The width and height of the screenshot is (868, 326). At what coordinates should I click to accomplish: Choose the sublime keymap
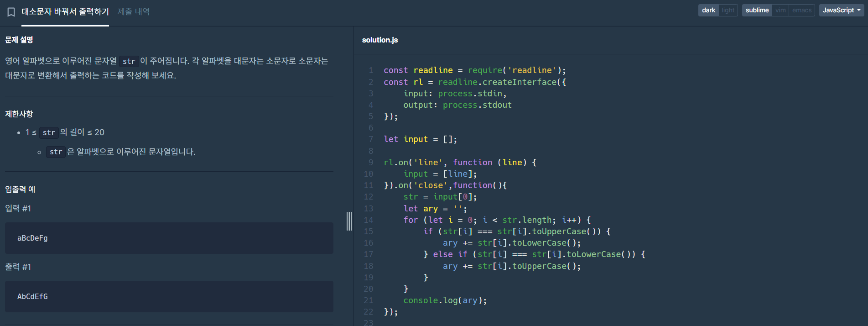coord(757,10)
